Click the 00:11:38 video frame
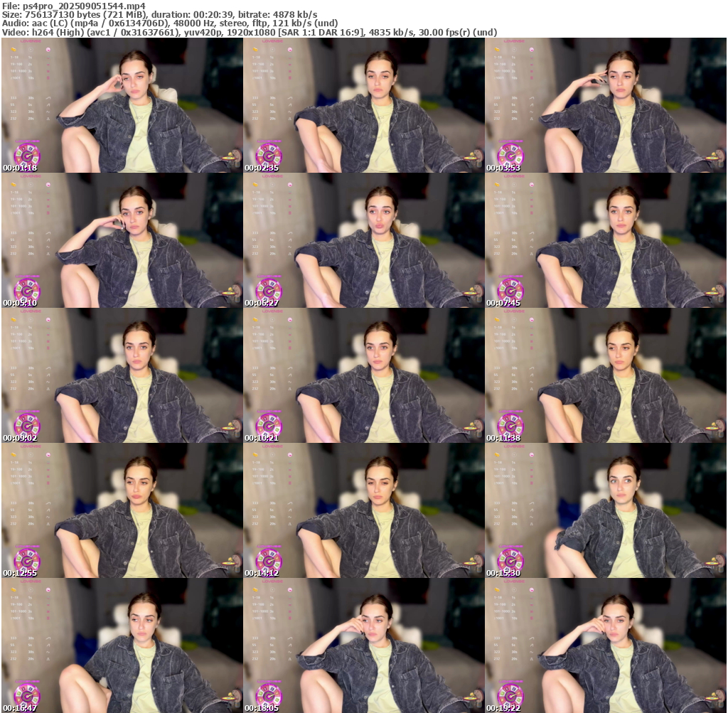Screen dimensions: 728x713 [606, 375]
